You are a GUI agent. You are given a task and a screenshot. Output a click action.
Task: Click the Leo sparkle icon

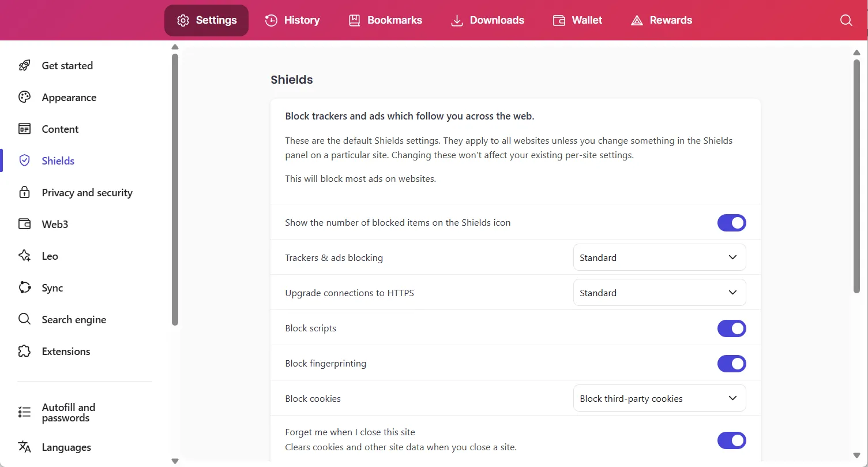pos(24,256)
